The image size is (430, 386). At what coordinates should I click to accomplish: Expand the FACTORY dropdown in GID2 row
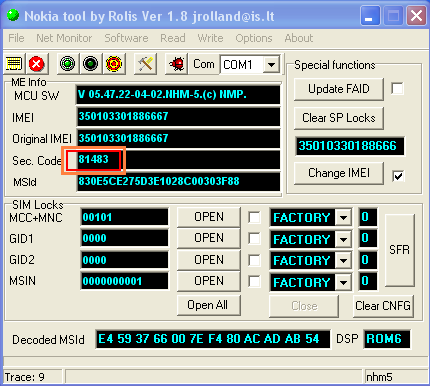coord(343,261)
